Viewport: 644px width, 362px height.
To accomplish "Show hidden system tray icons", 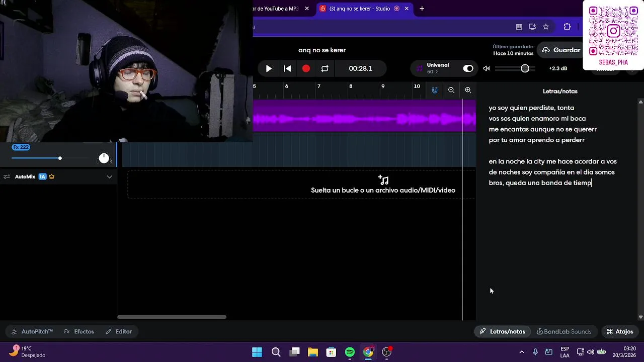I will [x=522, y=352].
